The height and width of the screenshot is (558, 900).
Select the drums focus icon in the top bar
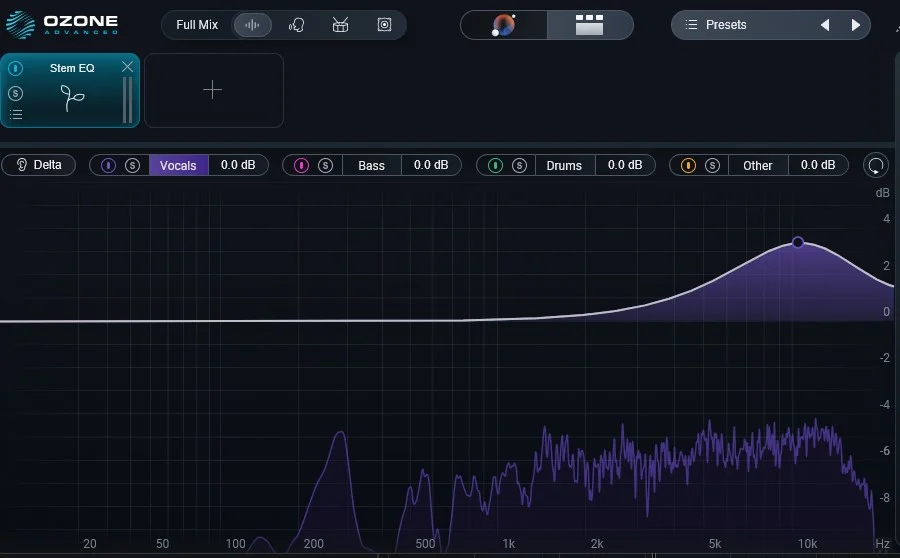coord(340,25)
